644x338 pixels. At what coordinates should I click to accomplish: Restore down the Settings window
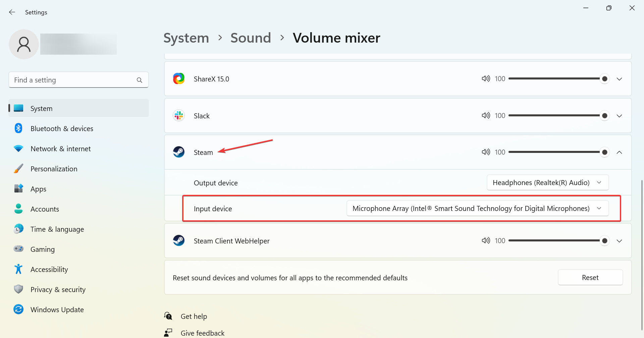[609, 8]
